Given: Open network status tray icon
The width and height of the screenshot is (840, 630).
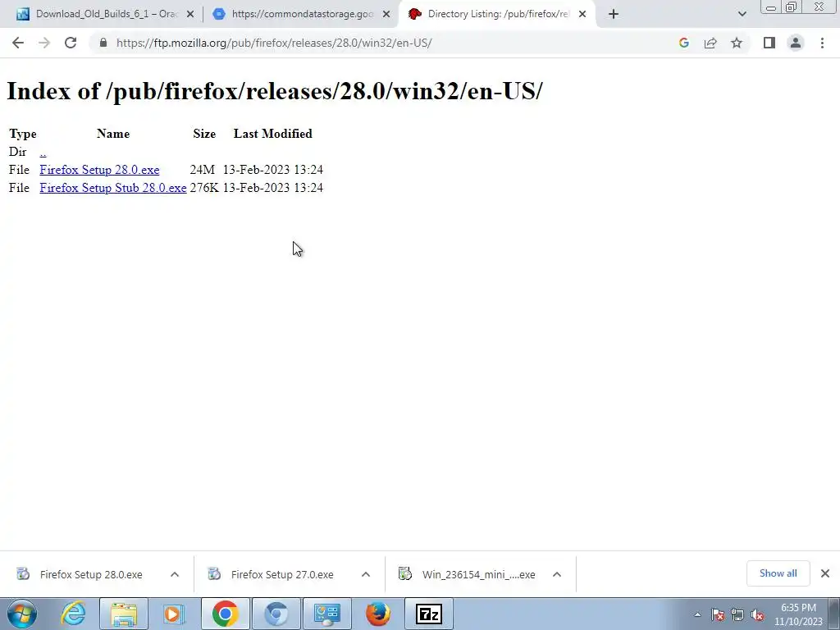Looking at the screenshot, I should click(737, 615).
